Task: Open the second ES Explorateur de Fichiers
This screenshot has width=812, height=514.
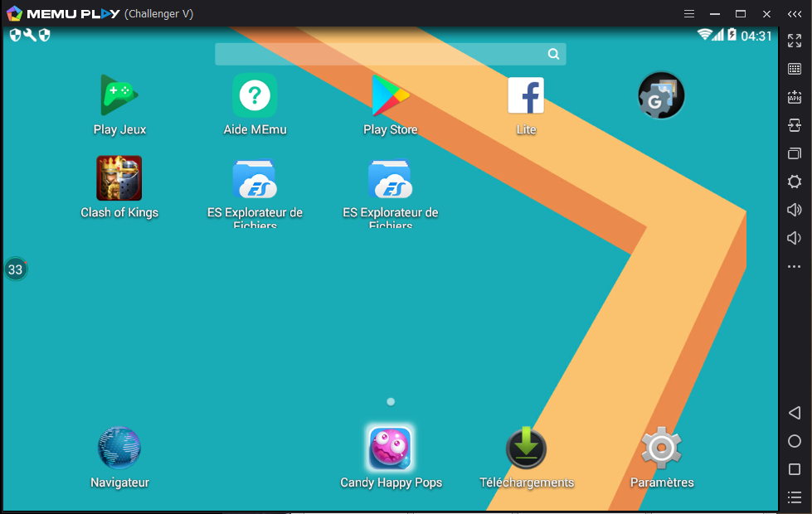Action: [x=391, y=178]
